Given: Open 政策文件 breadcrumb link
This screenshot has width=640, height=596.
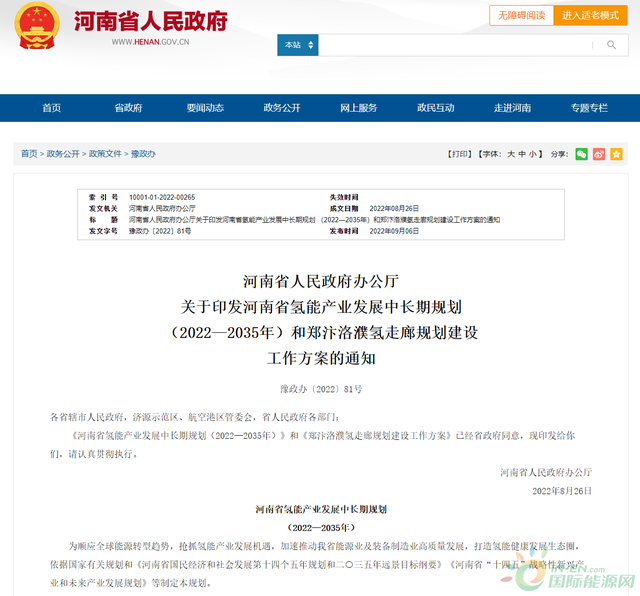Looking at the screenshot, I should [x=105, y=154].
